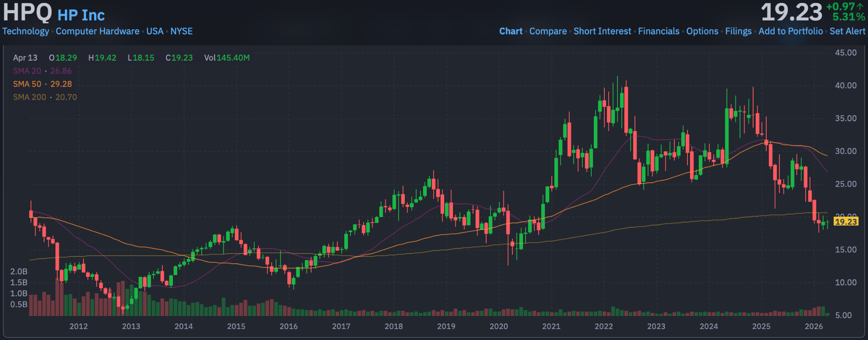Click the SMA 200 value 20.70

click(x=66, y=97)
